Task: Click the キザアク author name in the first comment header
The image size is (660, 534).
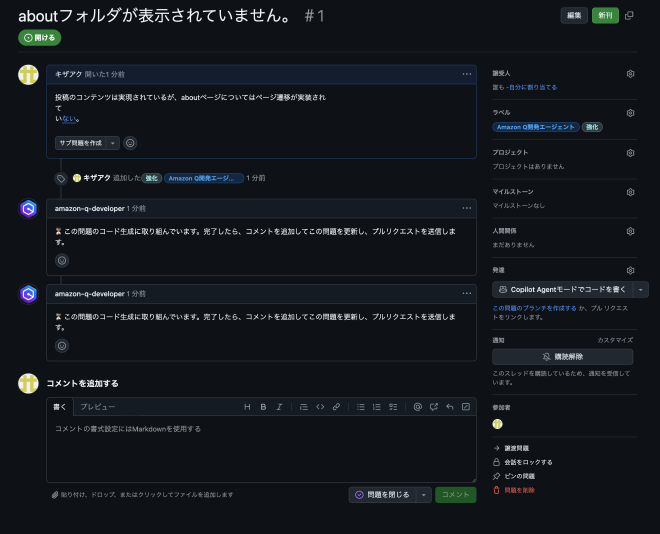Action: (x=68, y=74)
